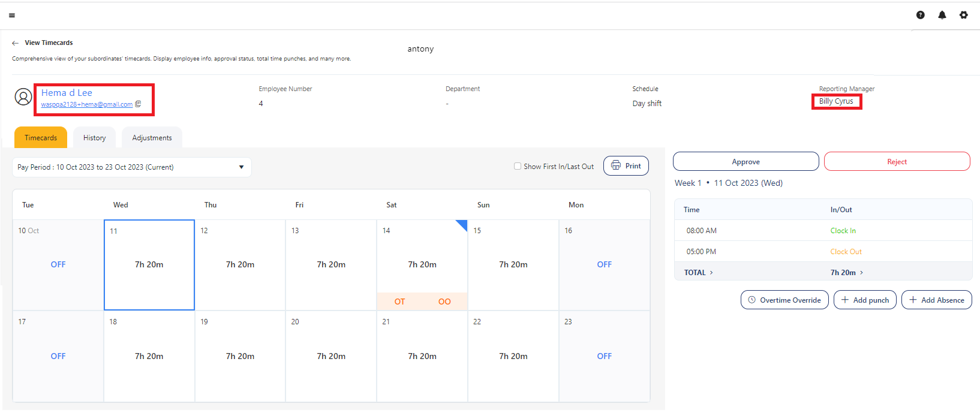The width and height of the screenshot is (980, 413).
Task: Open Overtime Override
Action: pos(784,300)
